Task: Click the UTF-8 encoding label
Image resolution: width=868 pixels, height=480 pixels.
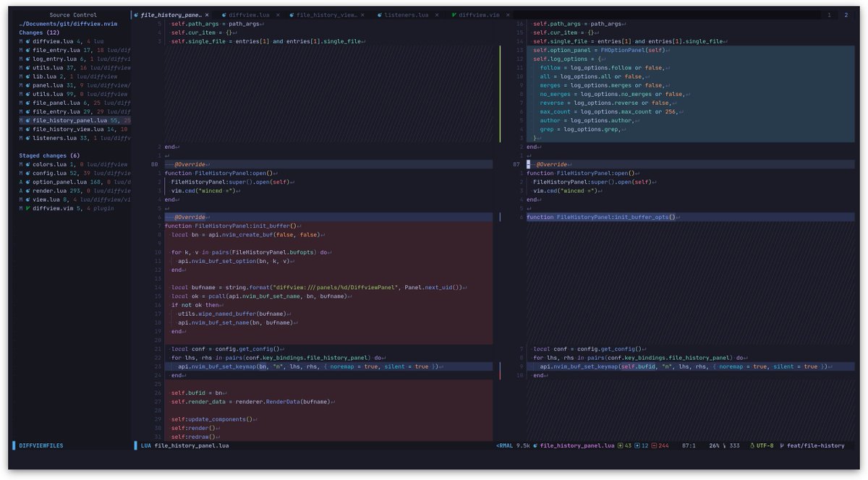Action: tap(767, 446)
